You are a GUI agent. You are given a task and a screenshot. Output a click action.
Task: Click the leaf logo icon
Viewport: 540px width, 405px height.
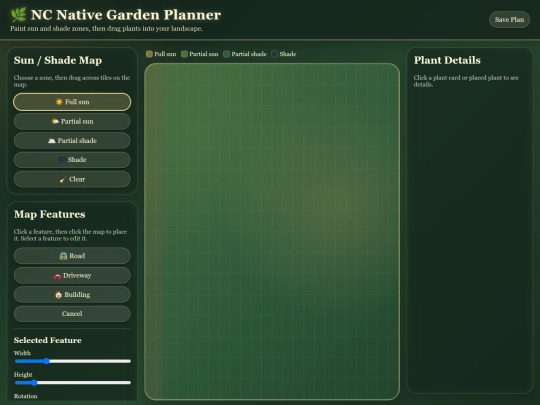(18, 15)
